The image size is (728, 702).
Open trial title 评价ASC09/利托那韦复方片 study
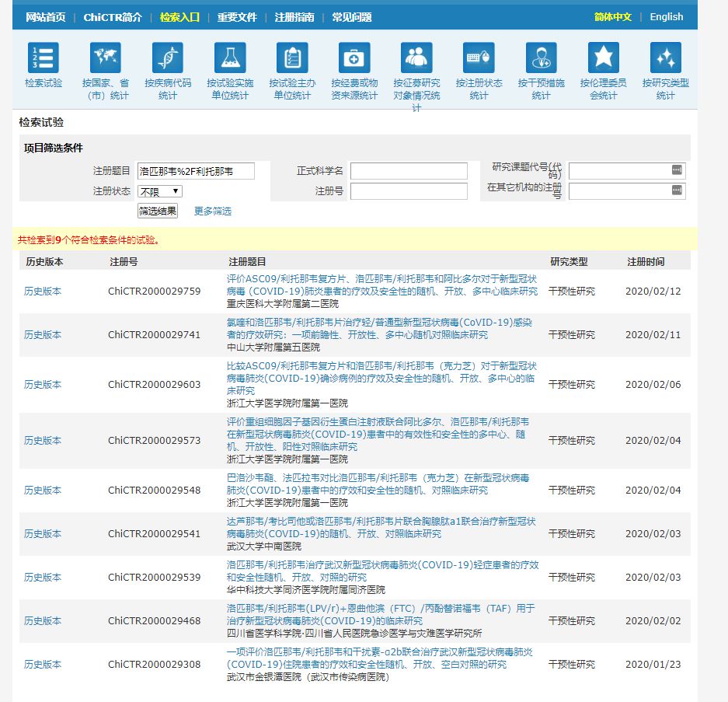pos(381,285)
